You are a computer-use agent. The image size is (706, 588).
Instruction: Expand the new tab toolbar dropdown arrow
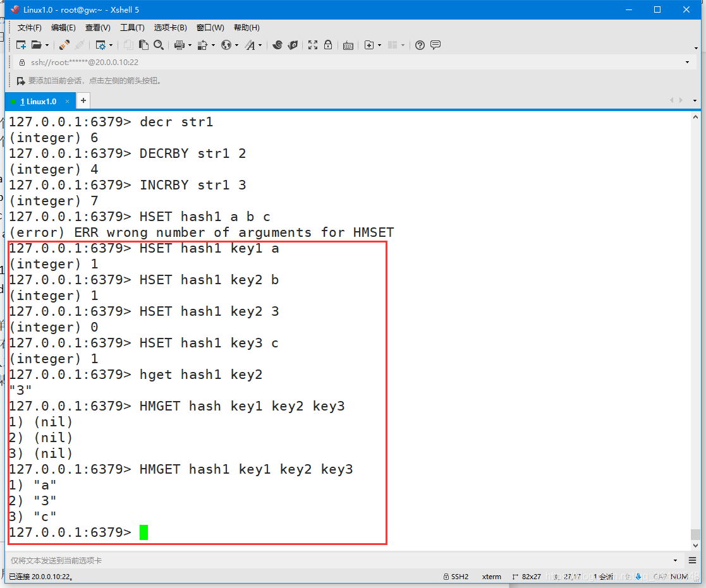(x=380, y=45)
